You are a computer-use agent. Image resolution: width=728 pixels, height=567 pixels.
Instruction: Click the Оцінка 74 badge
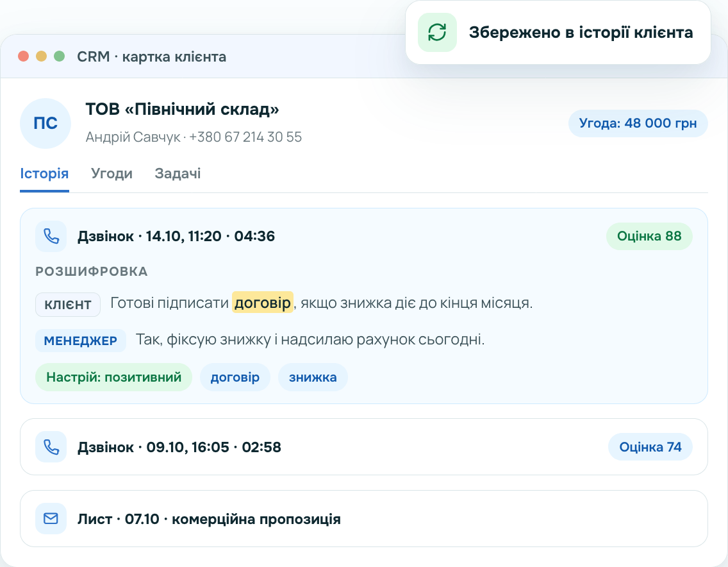click(x=650, y=447)
